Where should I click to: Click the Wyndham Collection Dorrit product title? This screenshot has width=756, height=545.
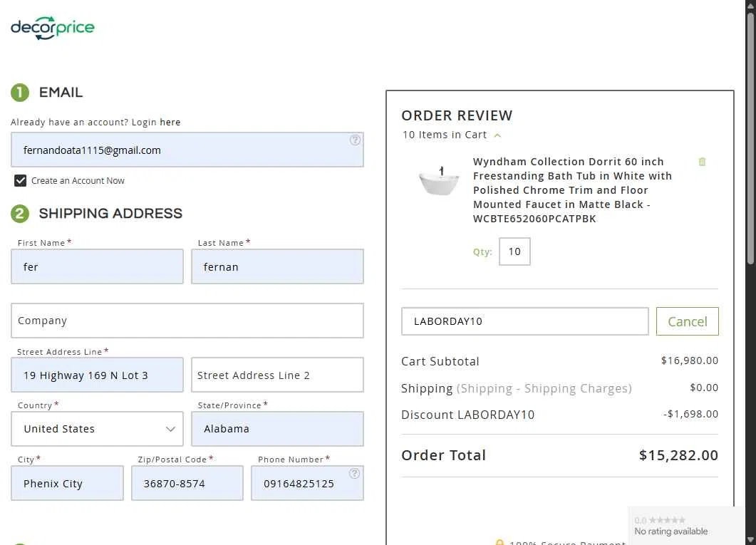click(x=572, y=190)
